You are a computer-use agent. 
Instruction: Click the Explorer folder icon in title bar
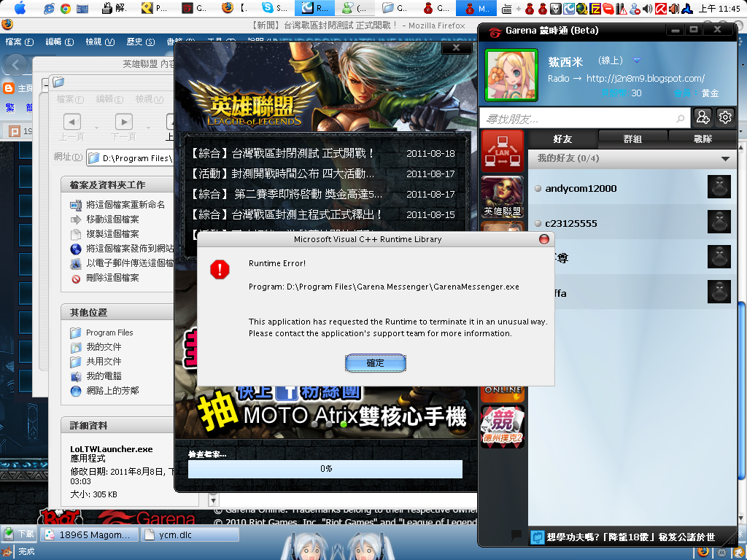pyautogui.click(x=58, y=82)
